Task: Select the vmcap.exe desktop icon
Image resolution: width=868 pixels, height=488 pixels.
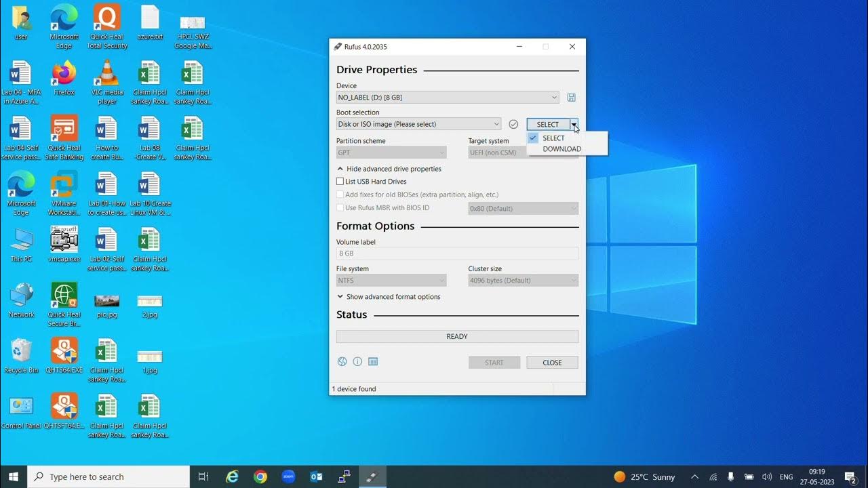Action: 64,245
